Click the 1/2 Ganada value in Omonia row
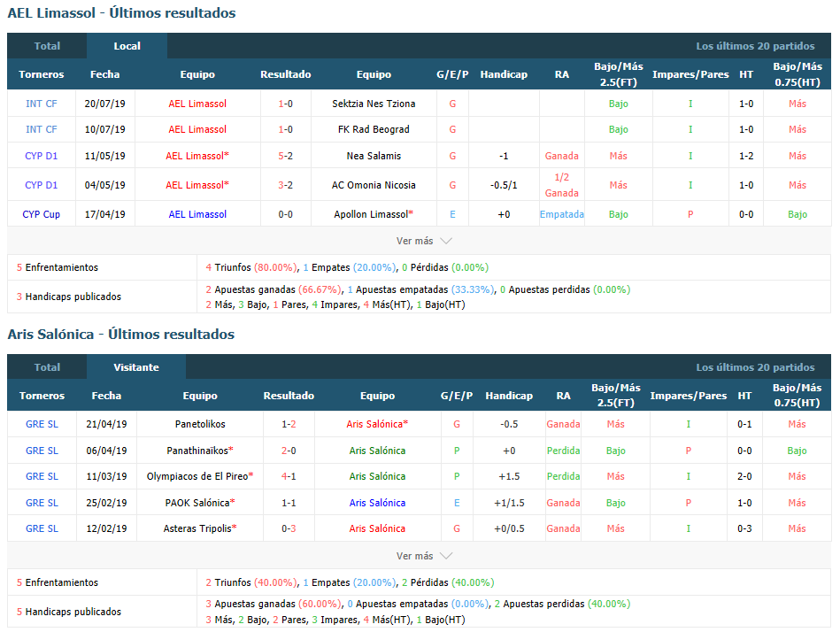 [x=561, y=185]
